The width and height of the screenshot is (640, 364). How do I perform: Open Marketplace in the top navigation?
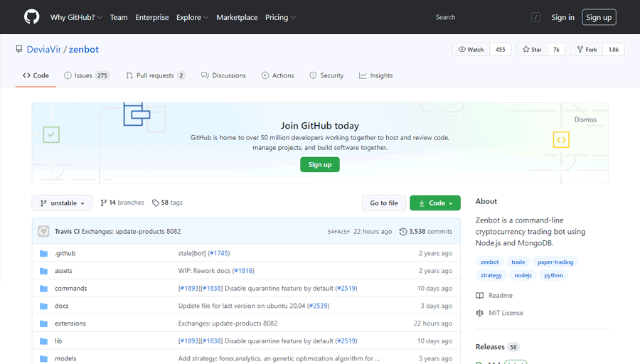[x=237, y=17]
